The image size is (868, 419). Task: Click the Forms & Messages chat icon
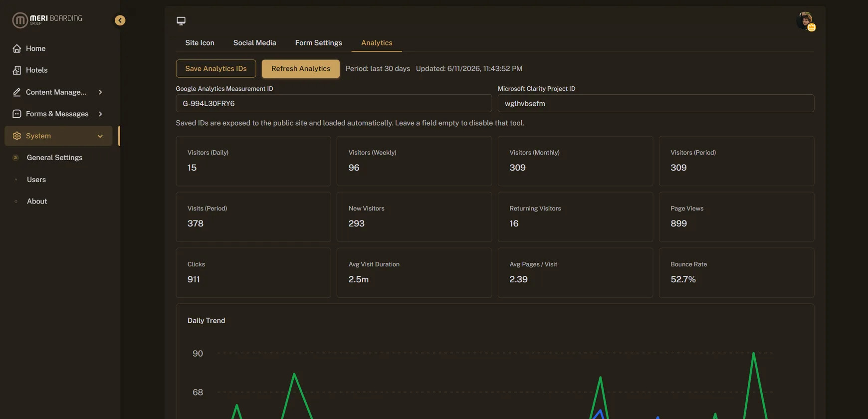(17, 114)
